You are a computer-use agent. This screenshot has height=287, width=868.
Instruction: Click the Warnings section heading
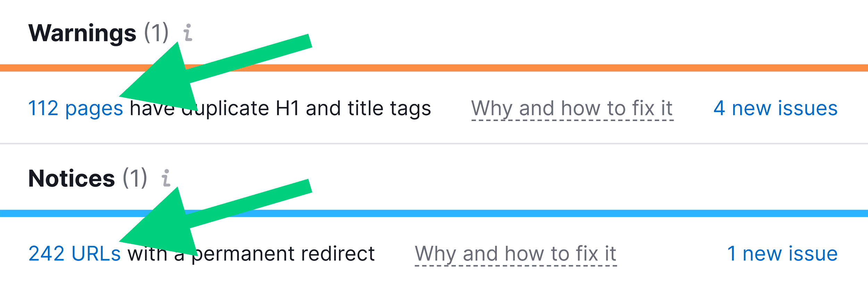pos(82,33)
